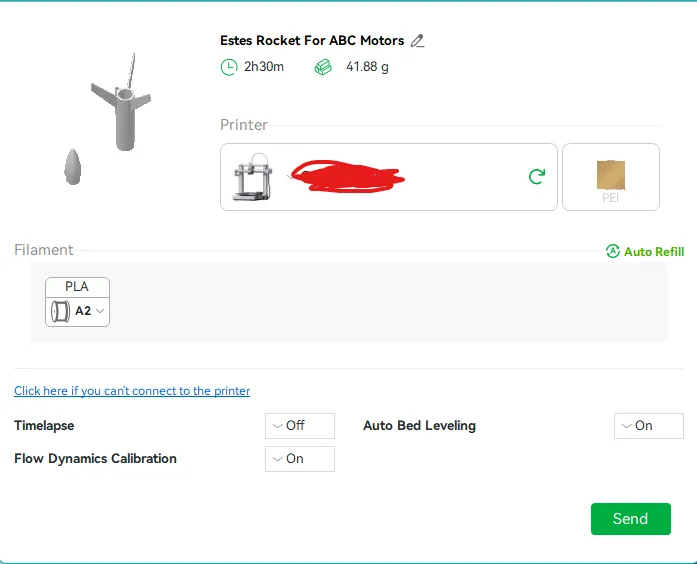Send the print job to the printer
Viewport: 697px width, 564px height.
point(630,519)
